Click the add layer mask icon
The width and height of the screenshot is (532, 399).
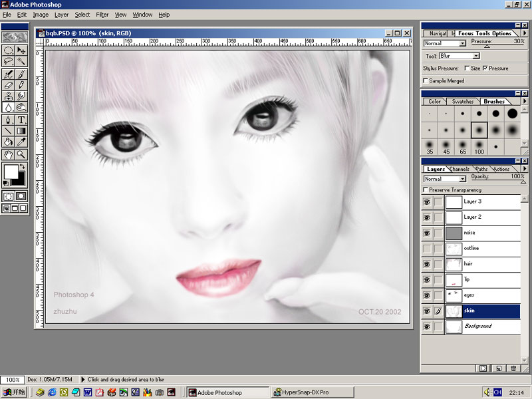(x=483, y=368)
